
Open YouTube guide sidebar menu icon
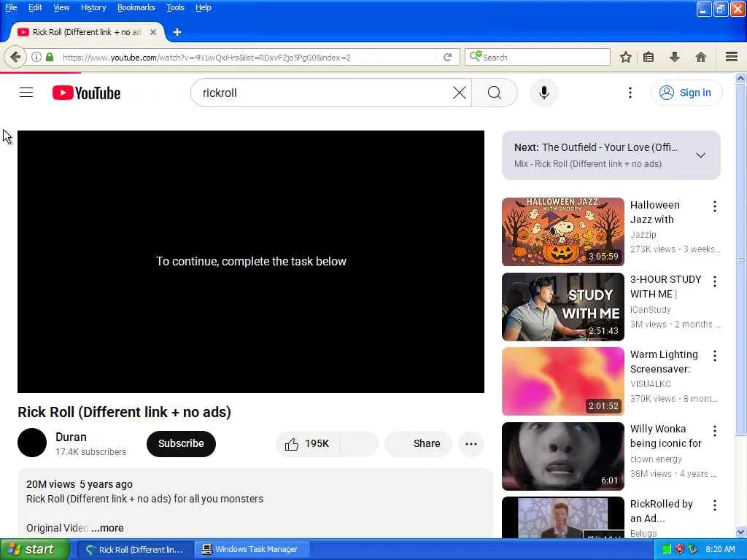tap(26, 93)
